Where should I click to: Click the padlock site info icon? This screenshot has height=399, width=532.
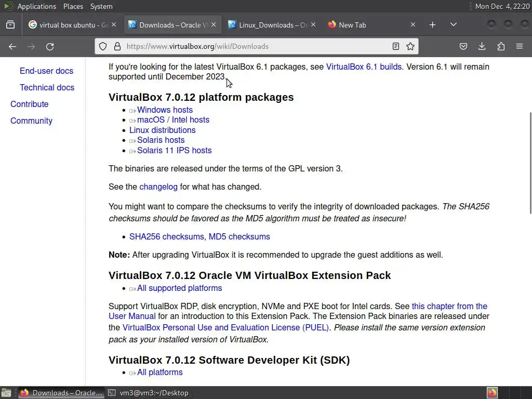click(x=117, y=46)
